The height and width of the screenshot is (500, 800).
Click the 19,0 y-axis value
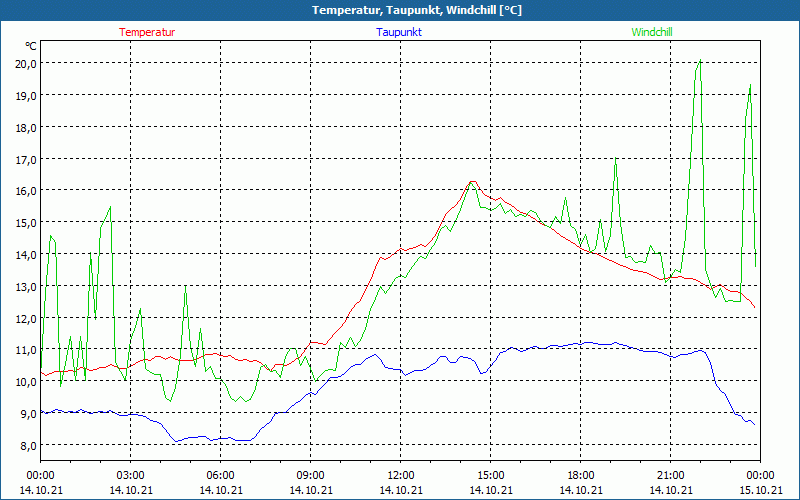click(x=26, y=95)
